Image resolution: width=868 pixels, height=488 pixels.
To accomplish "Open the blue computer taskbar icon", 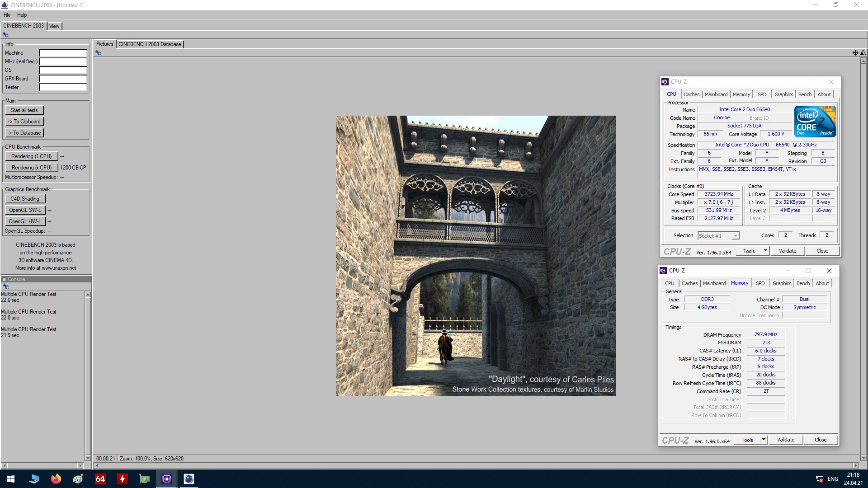I will 33,479.
